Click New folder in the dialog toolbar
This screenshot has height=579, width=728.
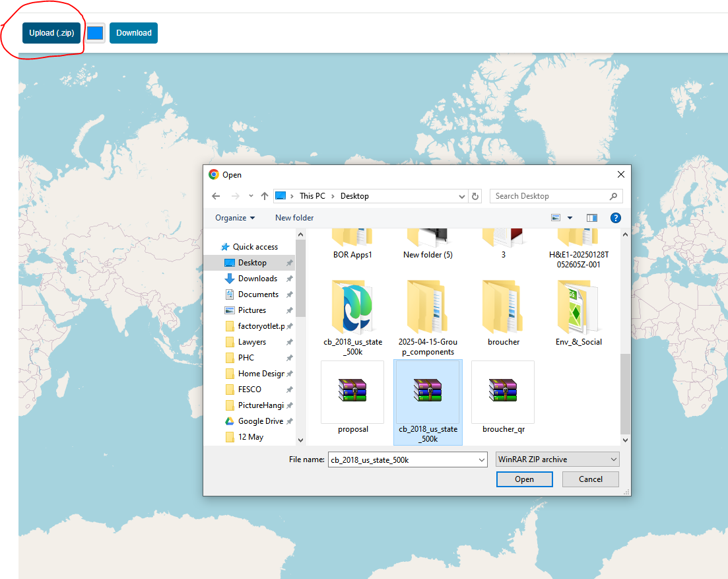294,217
